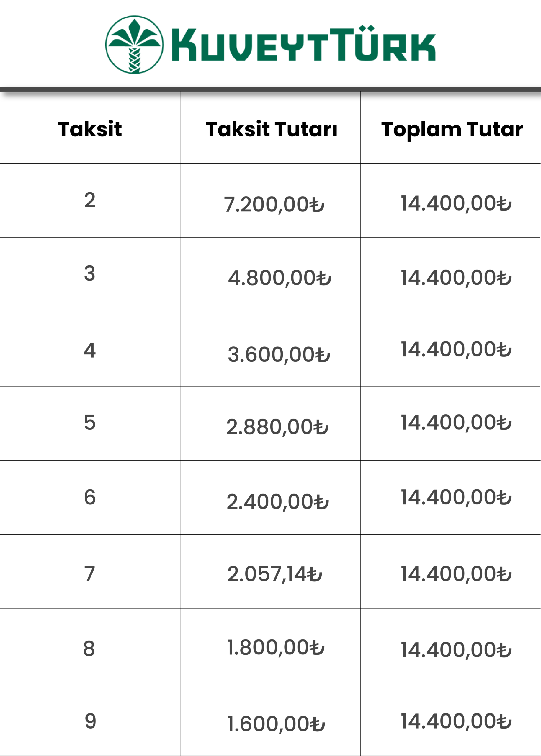This screenshot has width=541, height=756.
Task: Click the 1.800,00₺ monthly amount
Action: 275,648
